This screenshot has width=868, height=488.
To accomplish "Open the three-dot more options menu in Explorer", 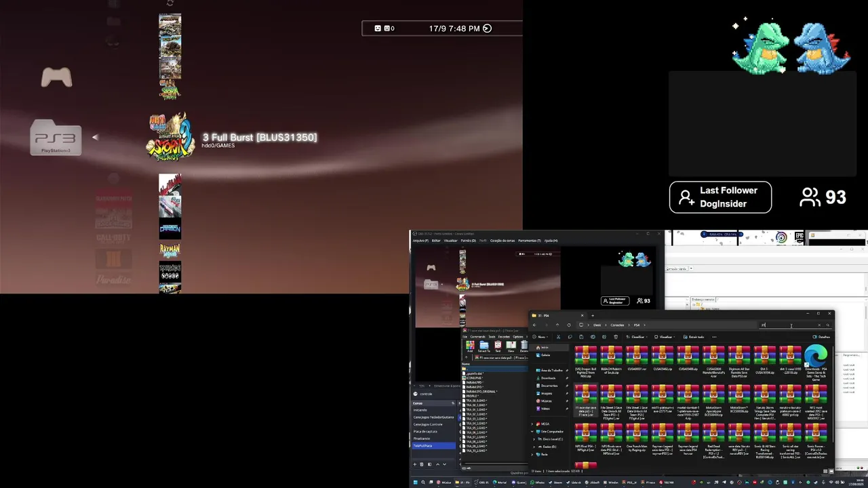I will (714, 337).
